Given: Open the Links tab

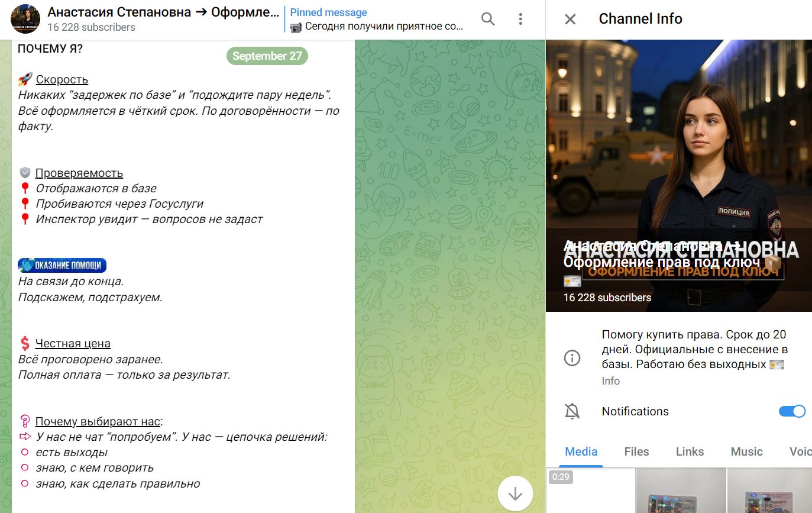Looking at the screenshot, I should tap(690, 451).
